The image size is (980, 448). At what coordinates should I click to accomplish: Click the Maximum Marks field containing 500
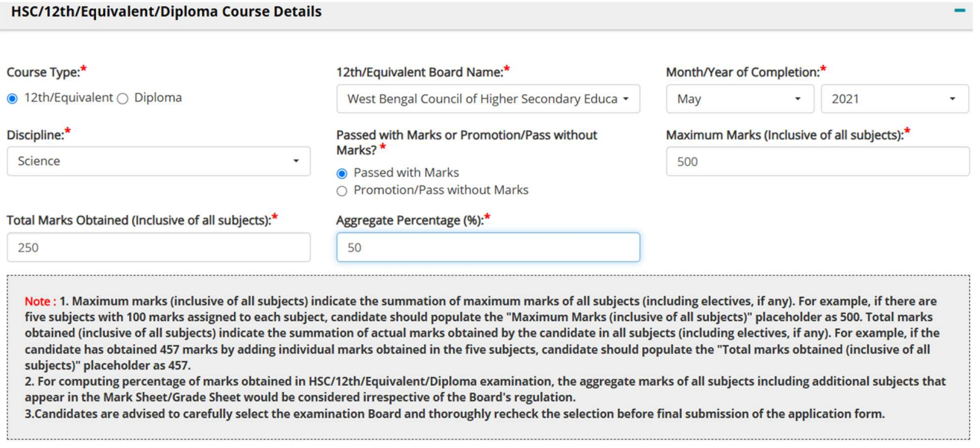[x=818, y=162]
